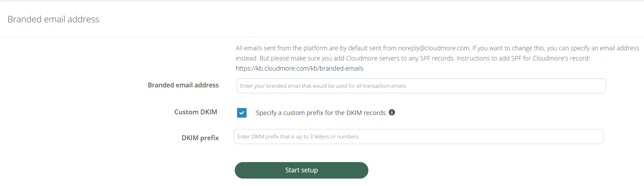Click the noreply@cloudmore.com address in the description

tap(434, 48)
